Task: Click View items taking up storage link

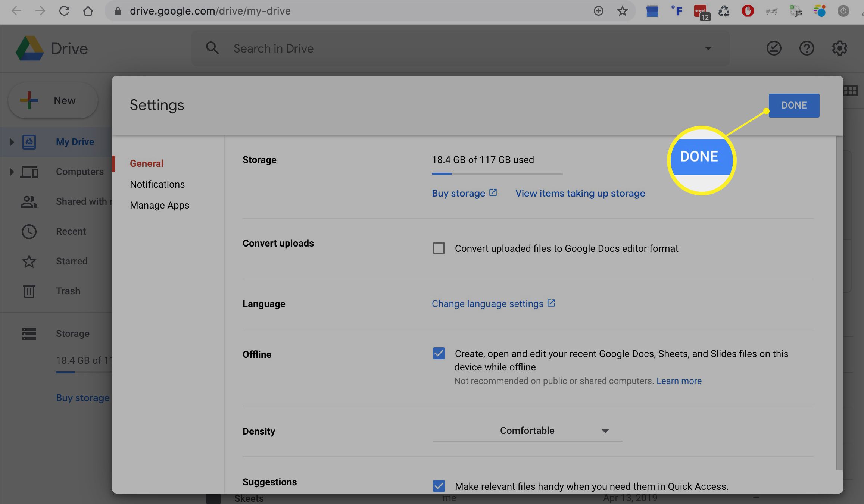Action: click(580, 193)
